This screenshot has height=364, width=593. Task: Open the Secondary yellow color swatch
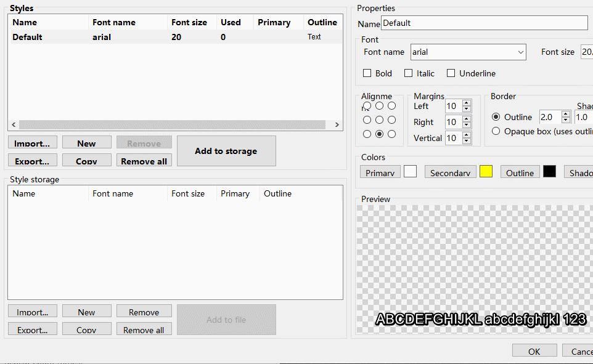(486, 172)
